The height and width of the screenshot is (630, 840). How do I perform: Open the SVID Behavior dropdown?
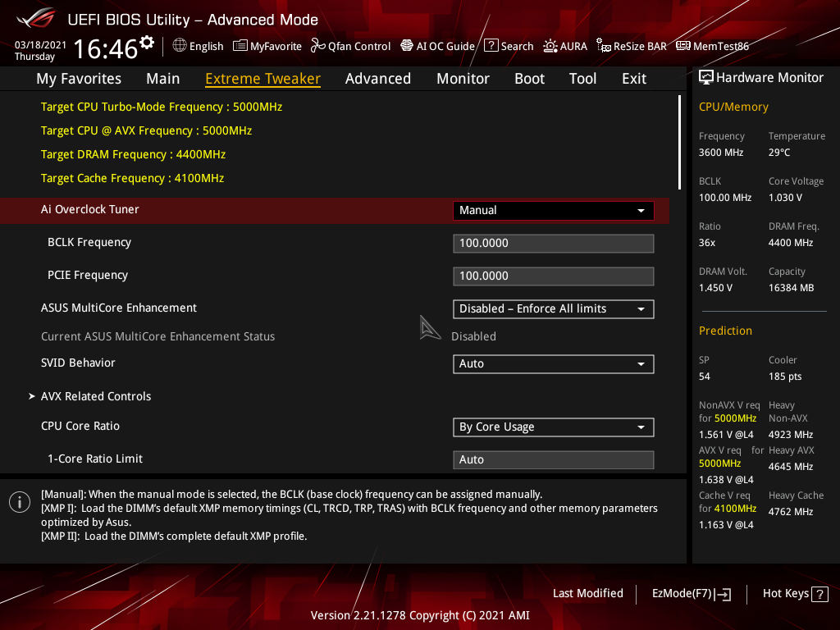point(554,364)
